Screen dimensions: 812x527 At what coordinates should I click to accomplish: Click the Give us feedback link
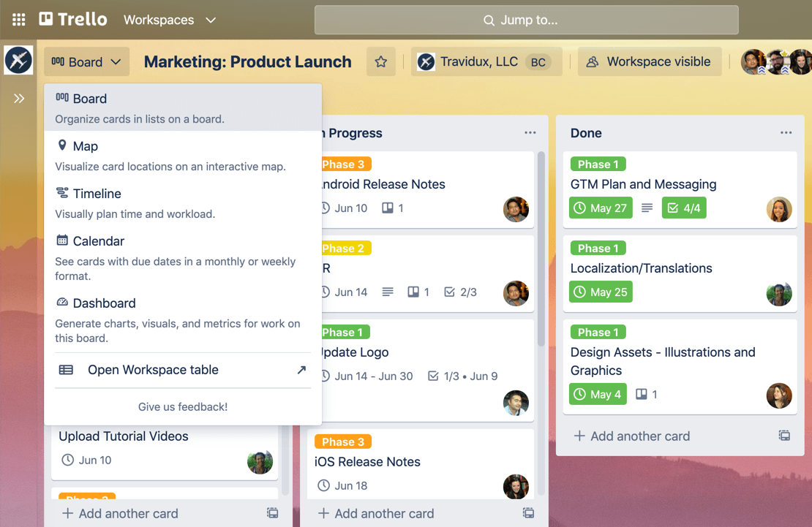pyautogui.click(x=181, y=406)
